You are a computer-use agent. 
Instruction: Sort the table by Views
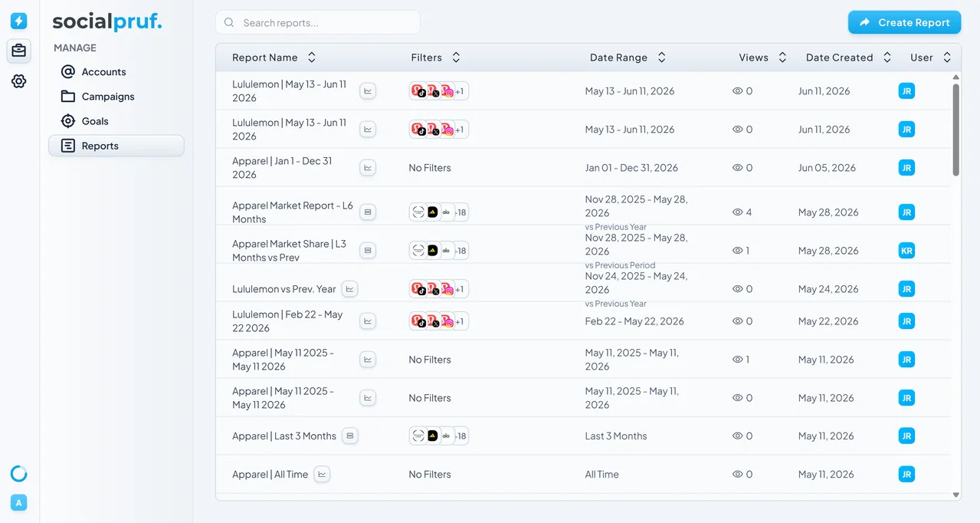coord(782,58)
